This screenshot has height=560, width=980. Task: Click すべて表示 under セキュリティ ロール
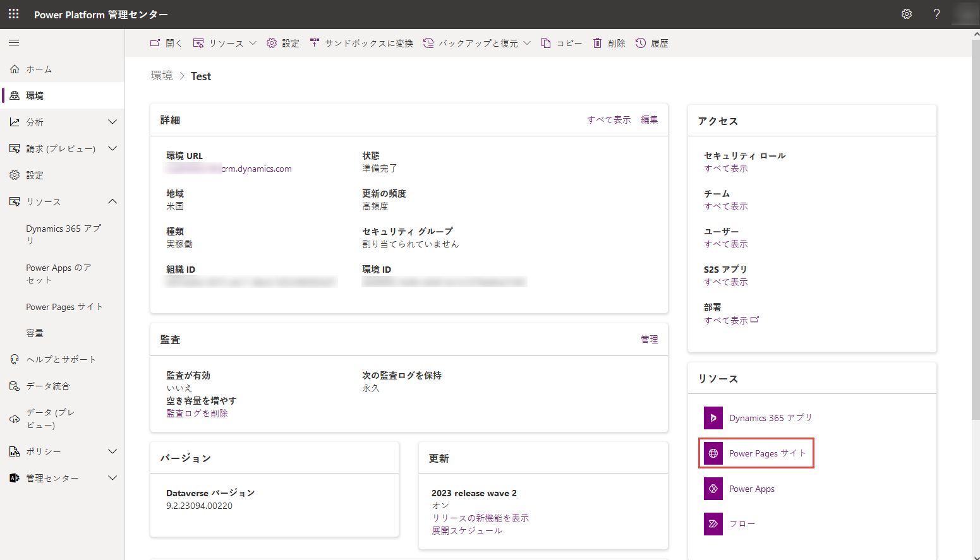(726, 169)
